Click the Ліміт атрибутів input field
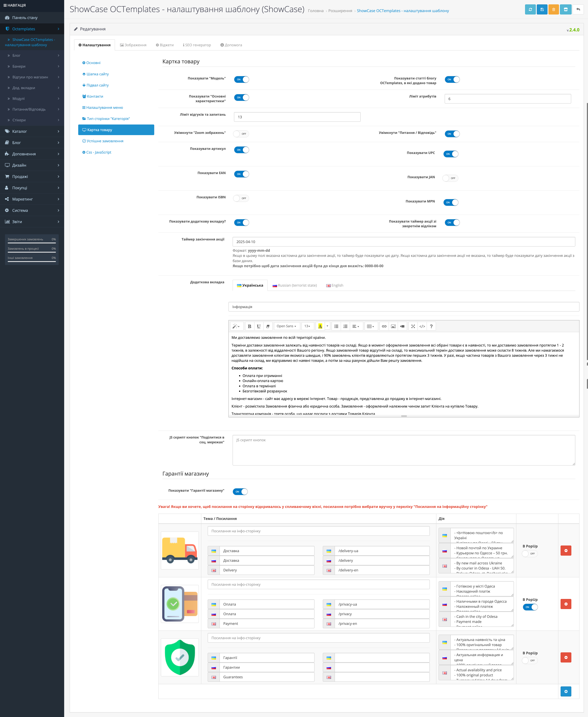This screenshot has height=717, width=588. (x=508, y=99)
